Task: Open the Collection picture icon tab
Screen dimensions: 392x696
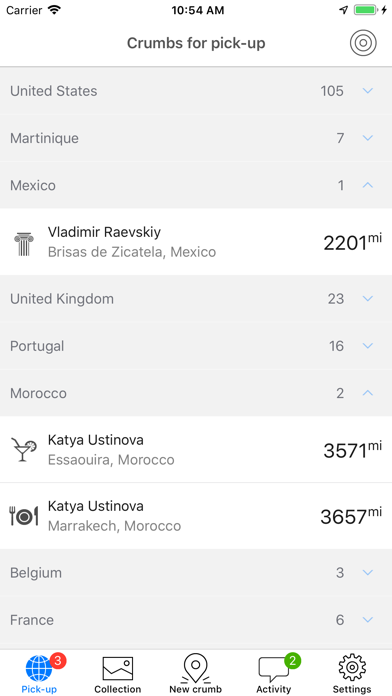Action: point(118,668)
